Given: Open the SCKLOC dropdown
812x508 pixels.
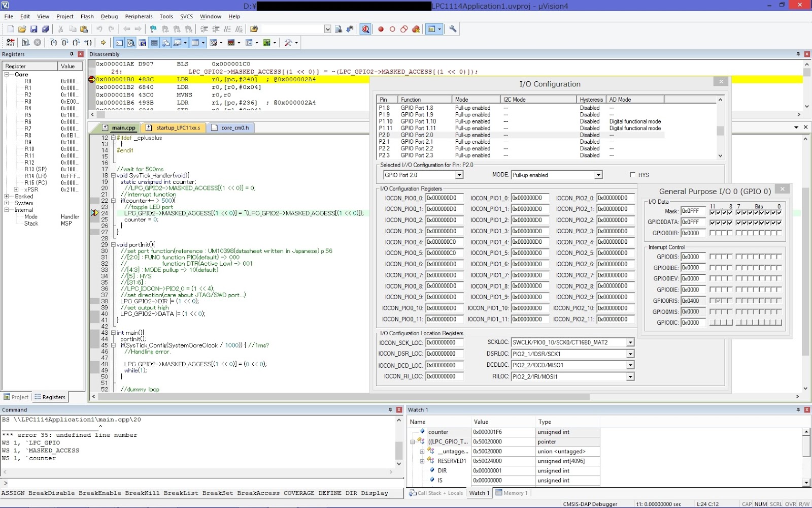Looking at the screenshot, I should click(x=630, y=343).
